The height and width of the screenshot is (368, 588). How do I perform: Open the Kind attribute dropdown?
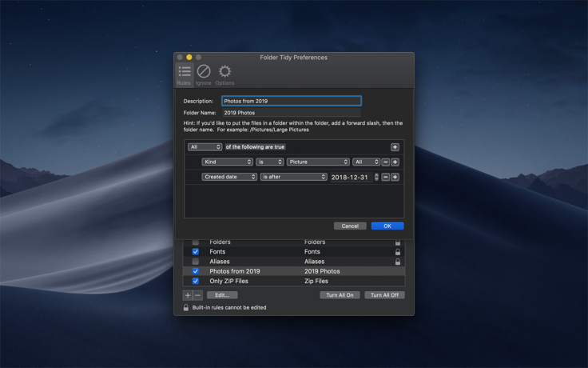click(x=227, y=162)
